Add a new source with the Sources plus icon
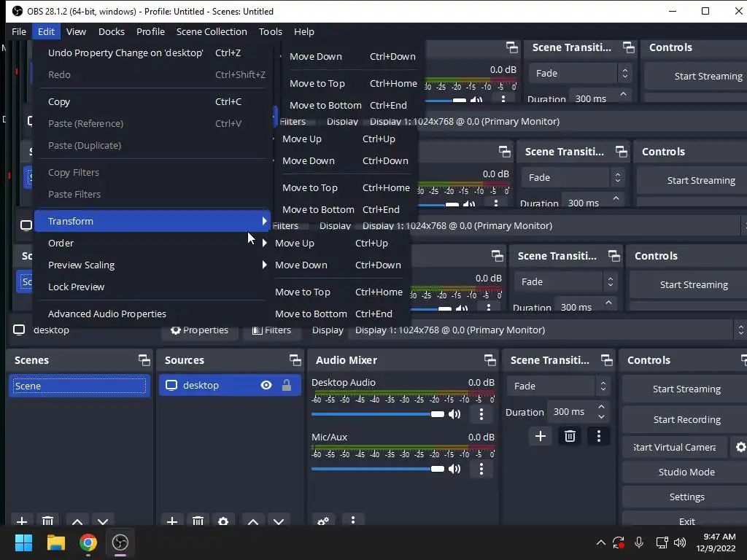Image resolution: width=747 pixels, height=560 pixels. pos(172,521)
